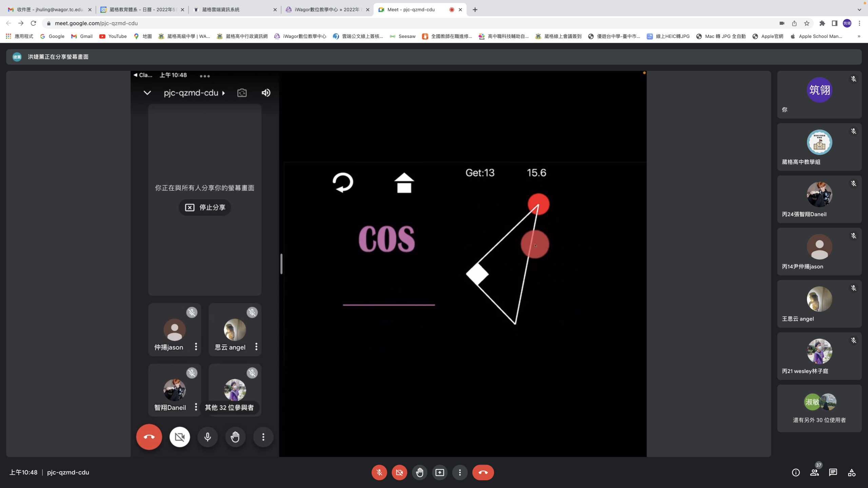Screen dimensions: 868x488
Task: Switch to the Gmail inbox tab
Action: tap(50, 10)
